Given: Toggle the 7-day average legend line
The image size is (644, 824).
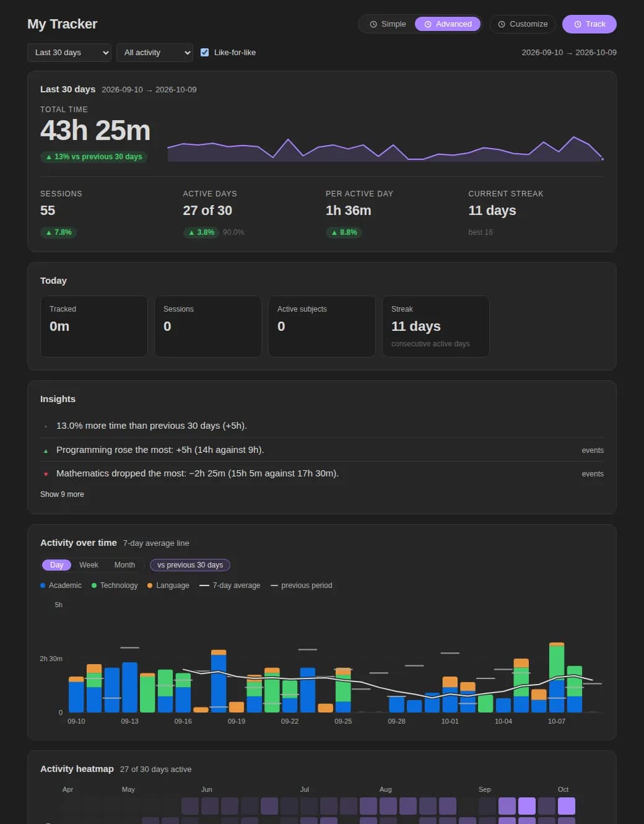Looking at the screenshot, I should point(230,585).
